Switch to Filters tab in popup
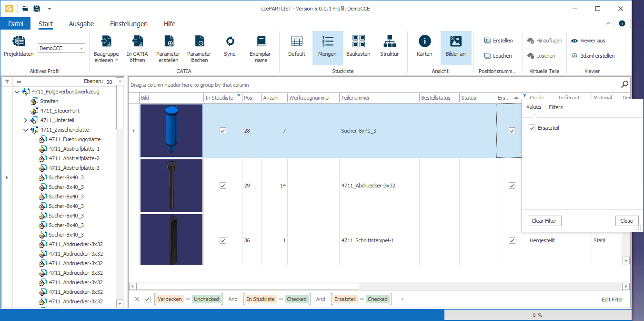The width and height of the screenshot is (644, 321). point(555,107)
